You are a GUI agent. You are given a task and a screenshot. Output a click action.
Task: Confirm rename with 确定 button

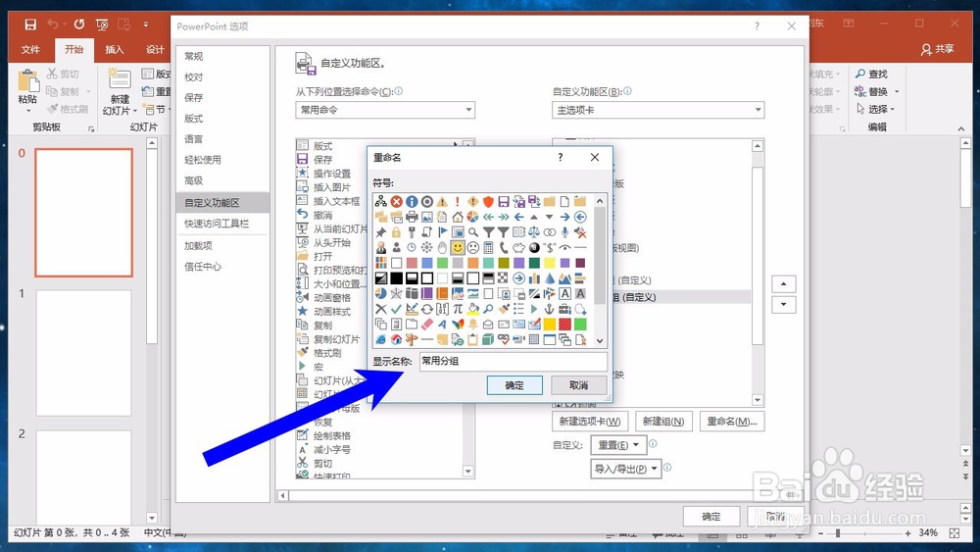coord(514,385)
